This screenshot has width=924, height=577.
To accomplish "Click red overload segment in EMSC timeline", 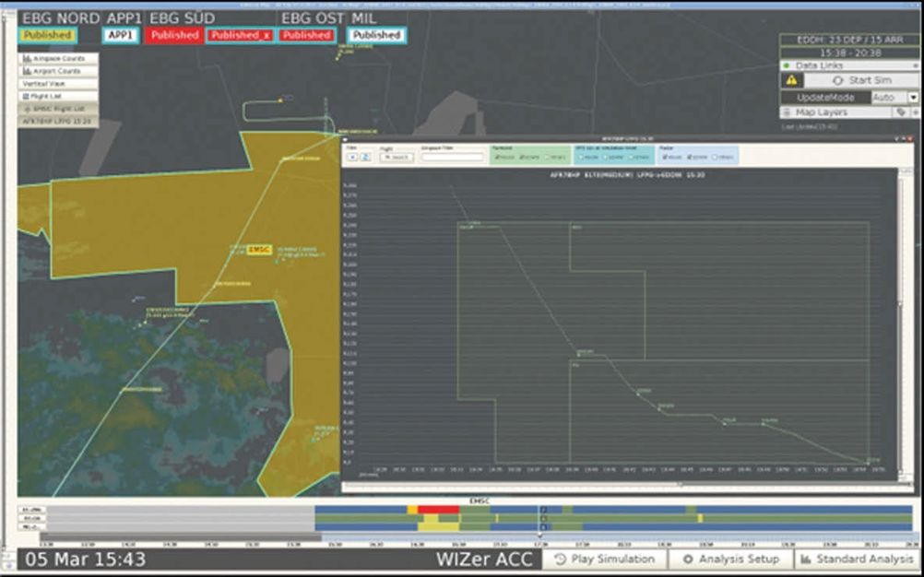I will click(x=439, y=510).
